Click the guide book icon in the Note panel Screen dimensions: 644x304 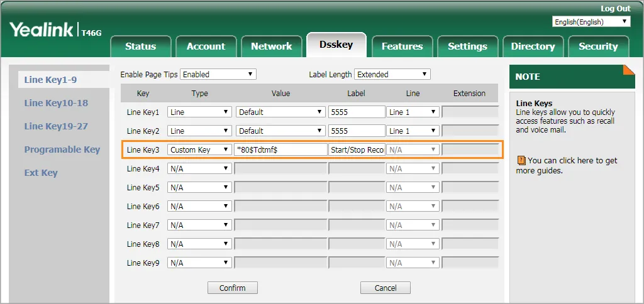(521, 160)
